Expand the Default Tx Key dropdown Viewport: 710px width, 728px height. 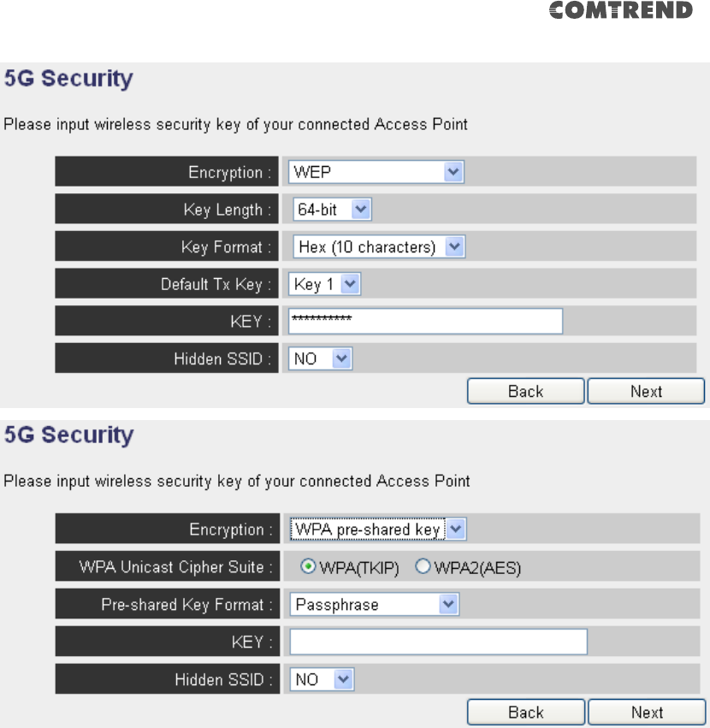(x=324, y=284)
